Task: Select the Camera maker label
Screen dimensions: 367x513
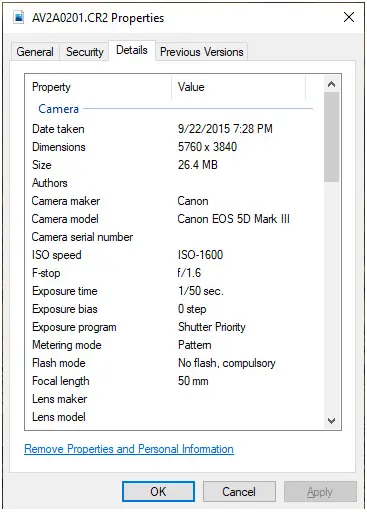Action: 66,201
